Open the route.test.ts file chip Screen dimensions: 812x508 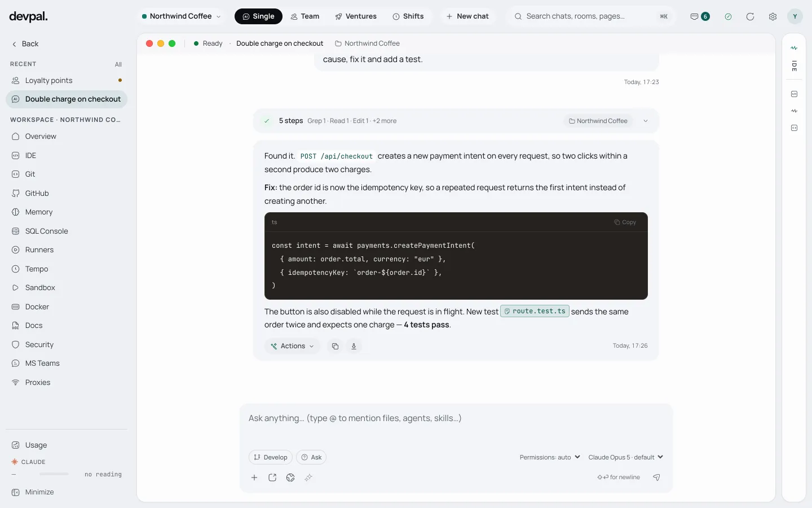(x=535, y=312)
